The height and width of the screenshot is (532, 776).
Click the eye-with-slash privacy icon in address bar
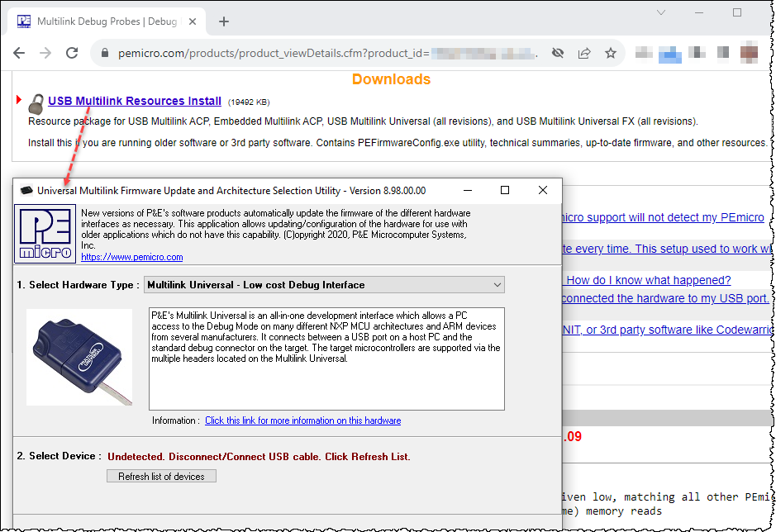(557, 51)
